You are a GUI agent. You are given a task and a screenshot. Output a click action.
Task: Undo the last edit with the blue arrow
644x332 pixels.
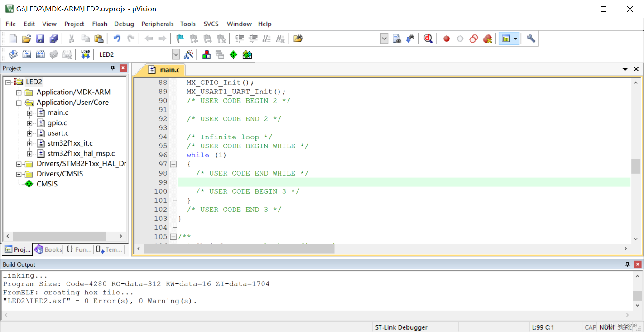117,39
